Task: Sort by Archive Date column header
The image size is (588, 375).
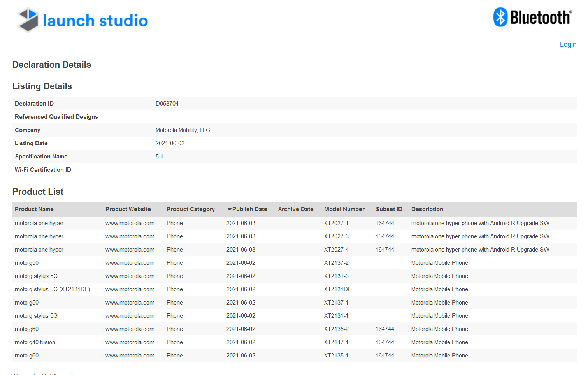Action: coord(296,209)
